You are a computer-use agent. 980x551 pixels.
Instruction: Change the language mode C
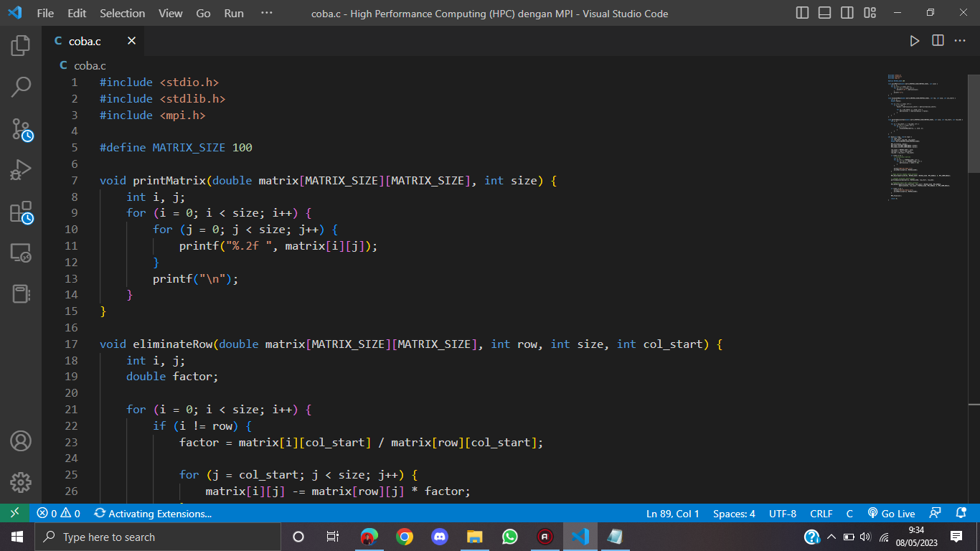849,514
